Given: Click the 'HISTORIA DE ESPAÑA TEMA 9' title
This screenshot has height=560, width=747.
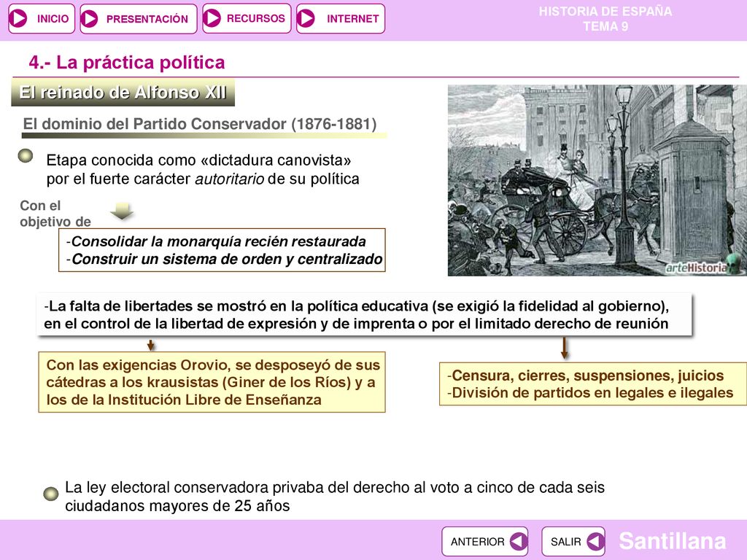Looking at the screenshot, I should (605, 18).
